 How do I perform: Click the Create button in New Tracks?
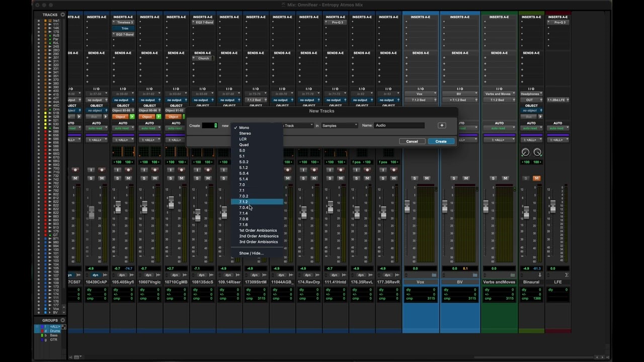click(x=441, y=141)
